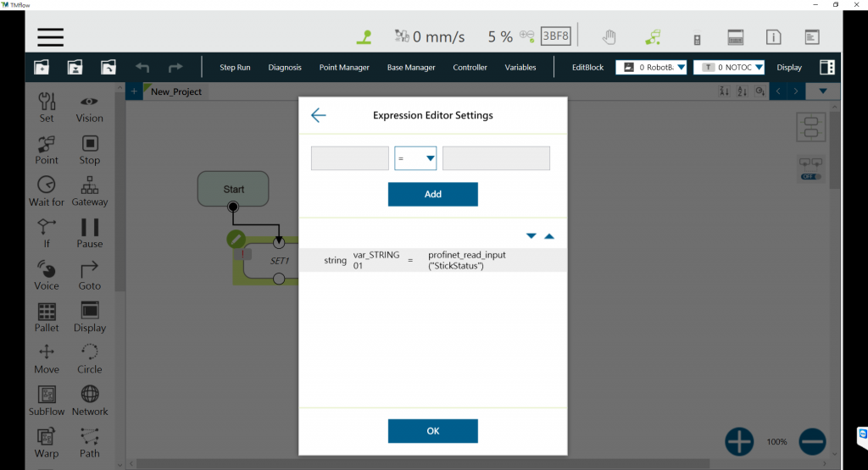This screenshot has width=868, height=470.
Task: Click the undo arrow in toolbar
Action: pos(142,68)
